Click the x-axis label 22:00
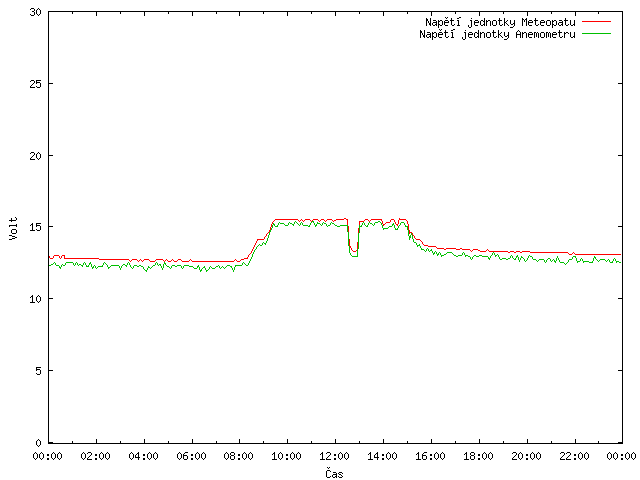This screenshot has width=640, height=480. [574, 456]
